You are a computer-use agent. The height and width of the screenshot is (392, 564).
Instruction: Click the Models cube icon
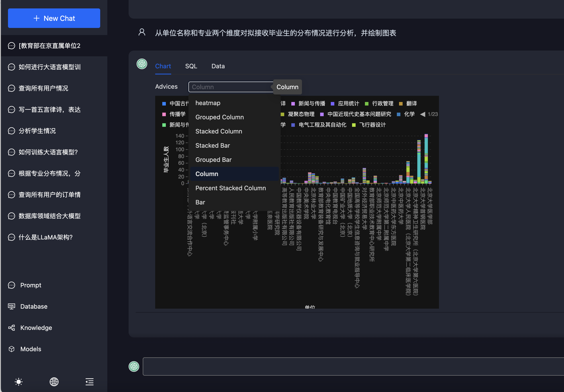click(x=12, y=349)
